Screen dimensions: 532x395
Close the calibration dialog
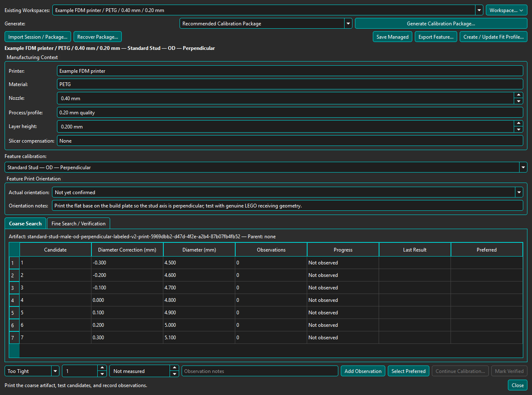coord(517,385)
